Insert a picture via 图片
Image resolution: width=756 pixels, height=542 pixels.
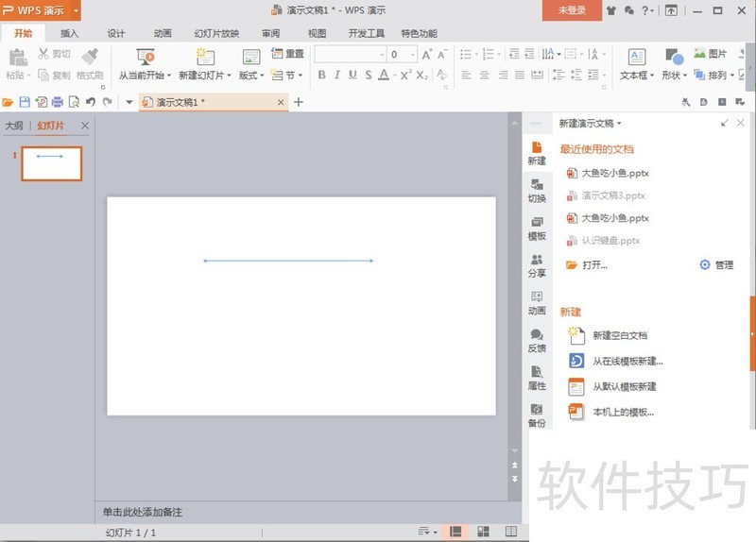click(711, 54)
